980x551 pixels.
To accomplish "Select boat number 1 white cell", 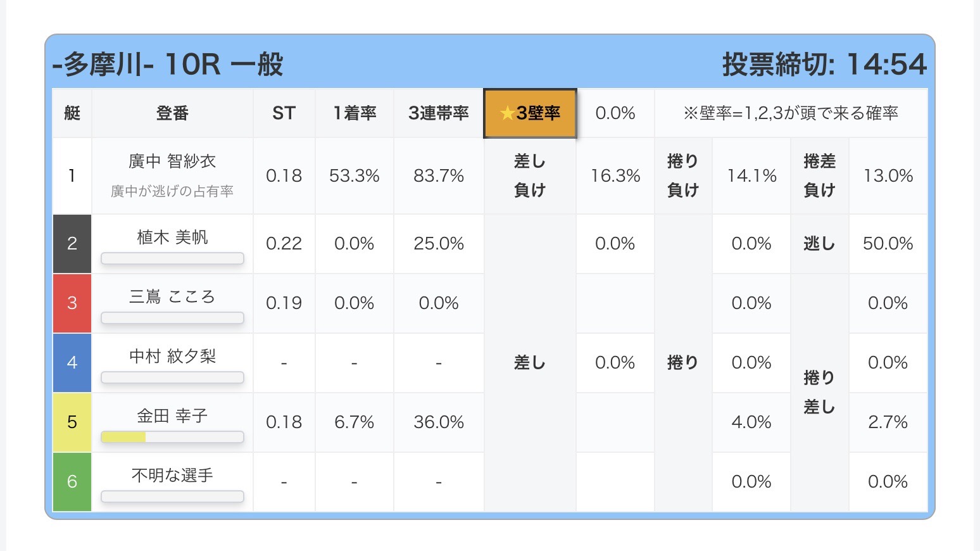I will [72, 176].
